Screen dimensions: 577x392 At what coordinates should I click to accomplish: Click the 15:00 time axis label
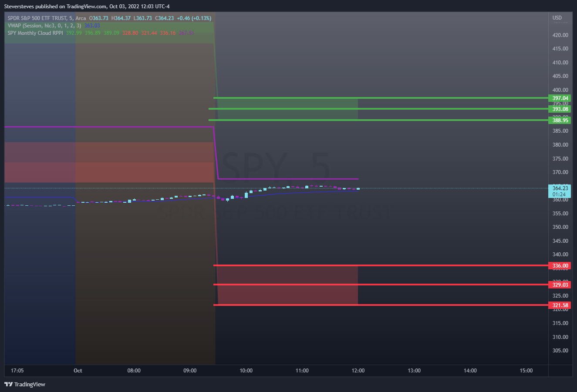[x=526, y=371]
